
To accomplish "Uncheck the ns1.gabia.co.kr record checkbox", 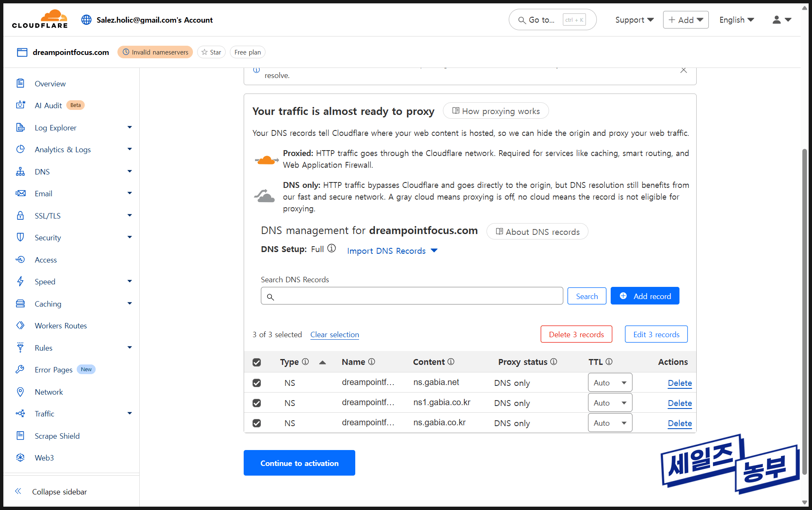I will [257, 403].
